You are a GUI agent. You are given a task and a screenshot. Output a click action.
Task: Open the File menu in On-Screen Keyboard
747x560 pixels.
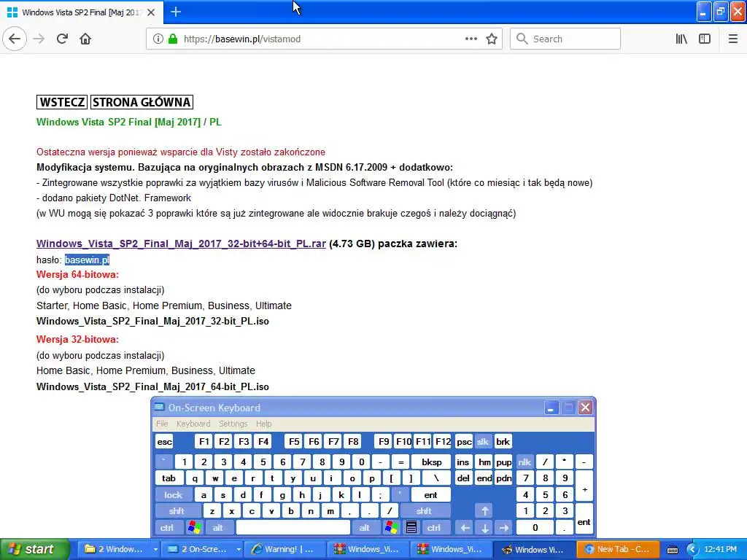[x=162, y=424]
